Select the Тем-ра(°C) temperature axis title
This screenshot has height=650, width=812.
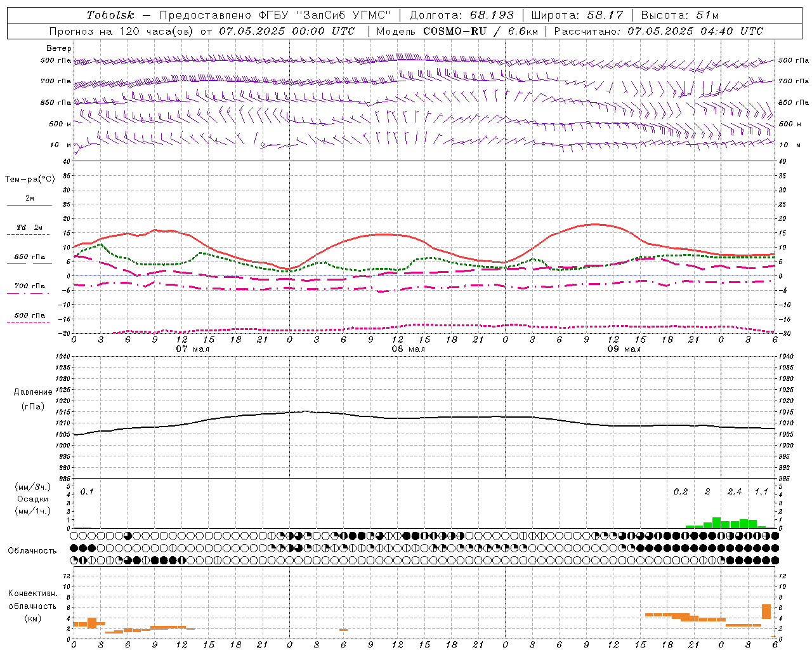pyautogui.click(x=30, y=180)
